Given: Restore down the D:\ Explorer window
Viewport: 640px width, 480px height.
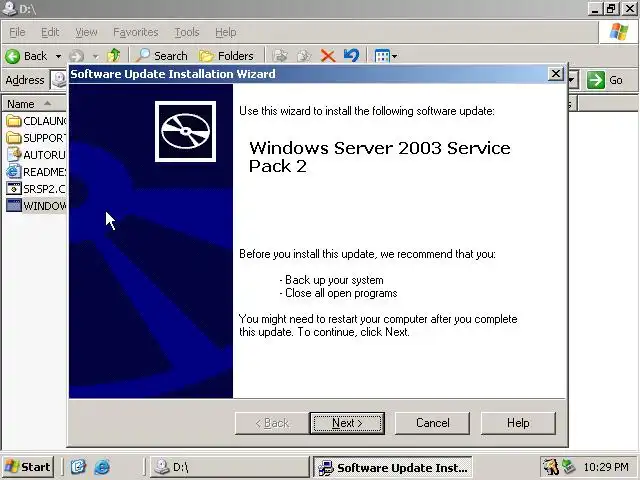Looking at the screenshot, I should [x=612, y=9].
